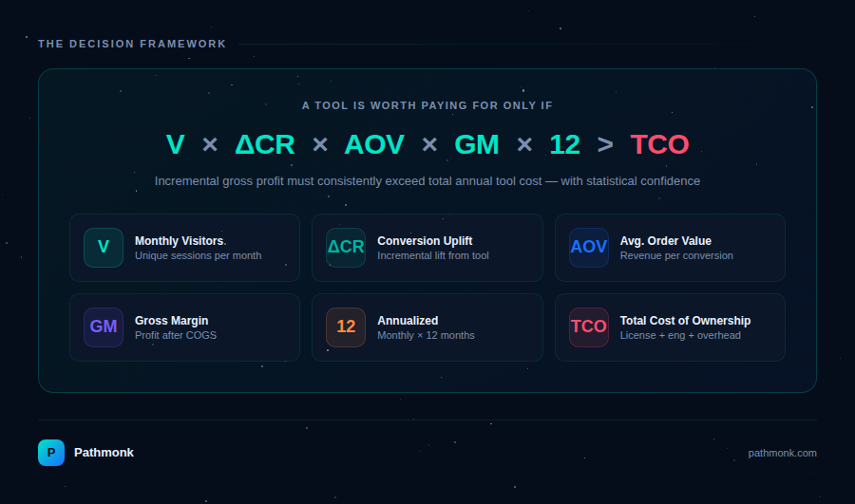855x504 pixels.
Task: Click the Pathmonk P logo icon
Action: (x=51, y=453)
